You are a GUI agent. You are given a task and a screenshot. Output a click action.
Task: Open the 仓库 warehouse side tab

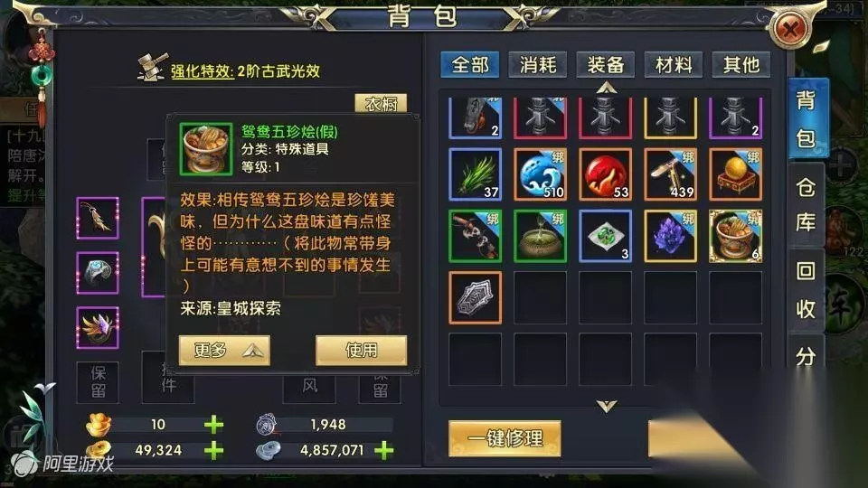pyautogui.click(x=806, y=205)
